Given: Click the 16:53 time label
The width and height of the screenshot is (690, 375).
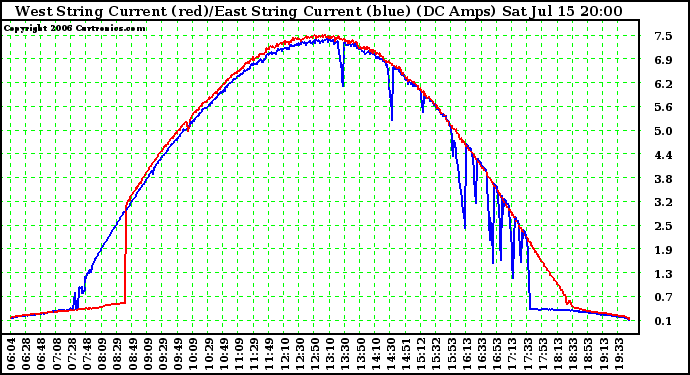Looking at the screenshot, I should [x=498, y=354].
